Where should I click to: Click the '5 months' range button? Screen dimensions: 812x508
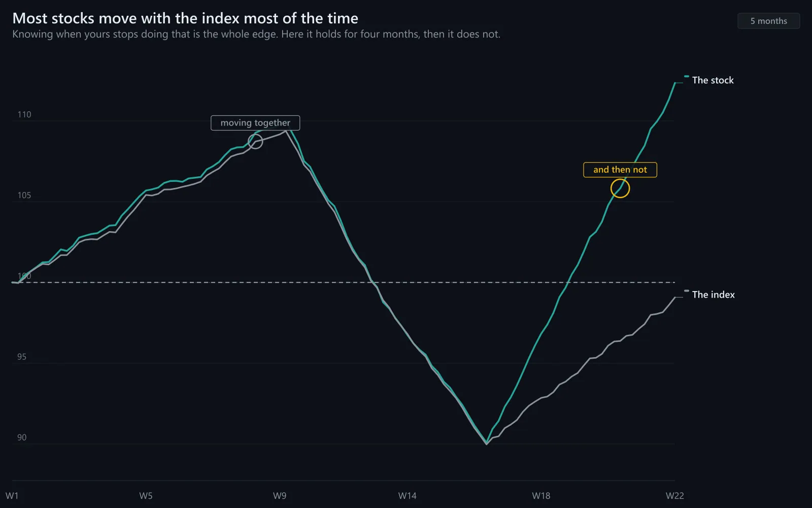pos(768,21)
